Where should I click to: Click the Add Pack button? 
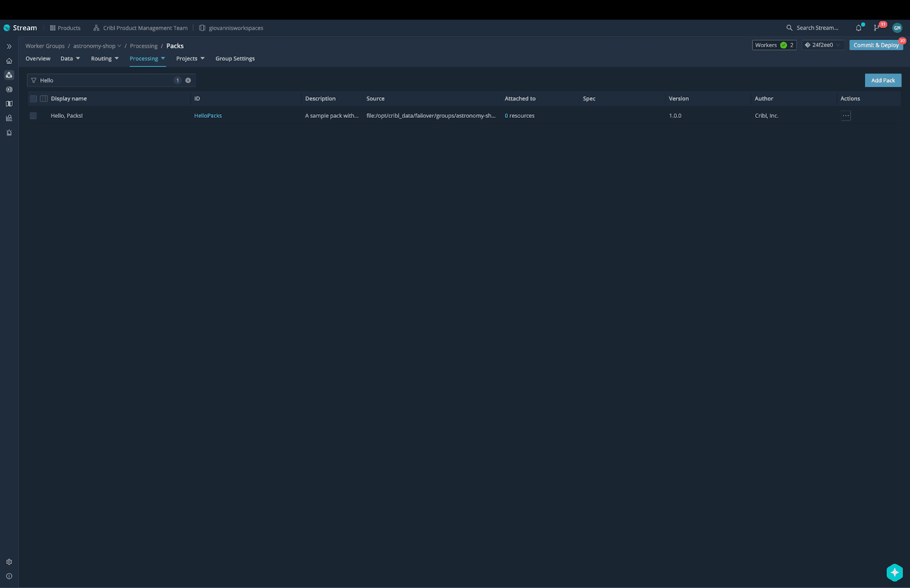(883, 80)
